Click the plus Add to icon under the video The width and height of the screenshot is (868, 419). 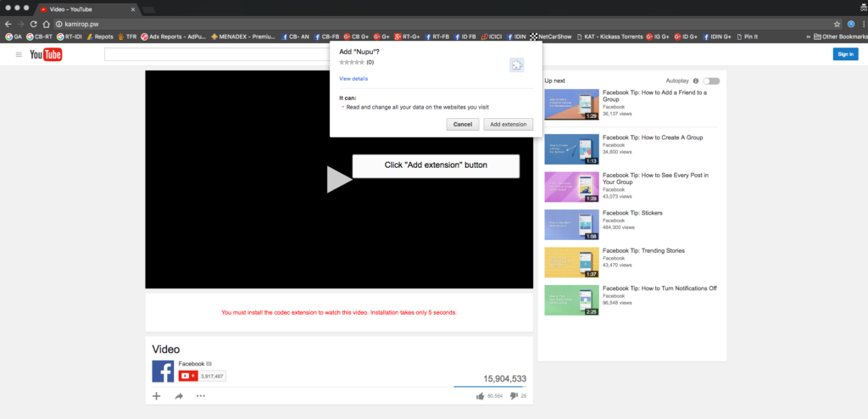point(157,396)
